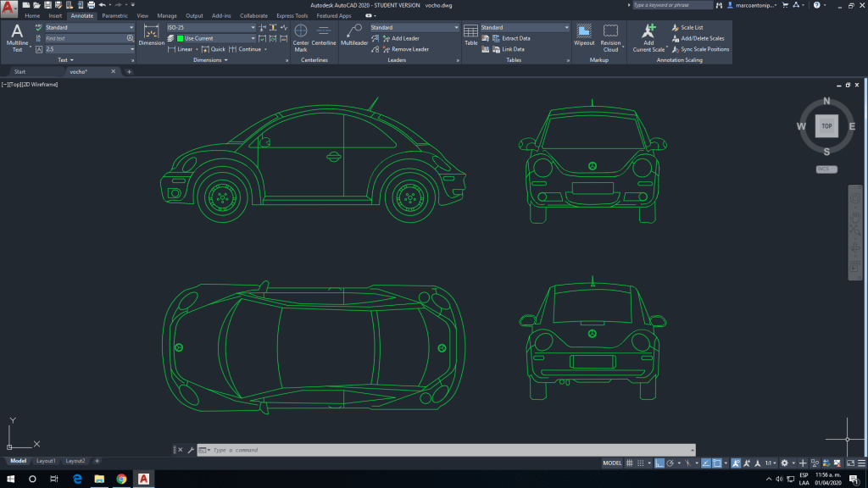Toggle the drawing grid display in status bar
Screen dimensions: 868x488
(x=632, y=463)
